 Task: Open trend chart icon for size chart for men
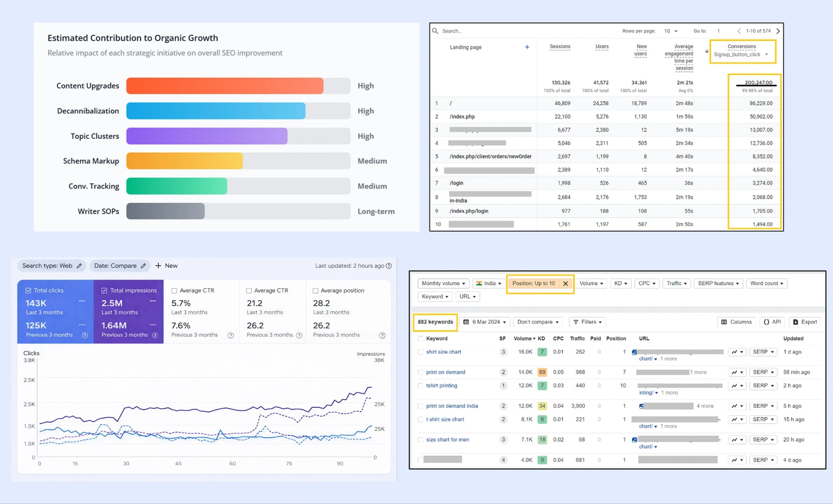tap(734, 440)
